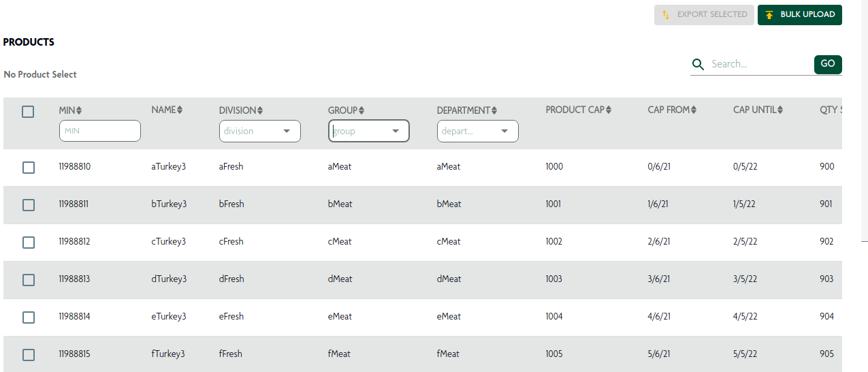
Task: Sort by CAP FROM column arrows
Action: click(x=694, y=110)
